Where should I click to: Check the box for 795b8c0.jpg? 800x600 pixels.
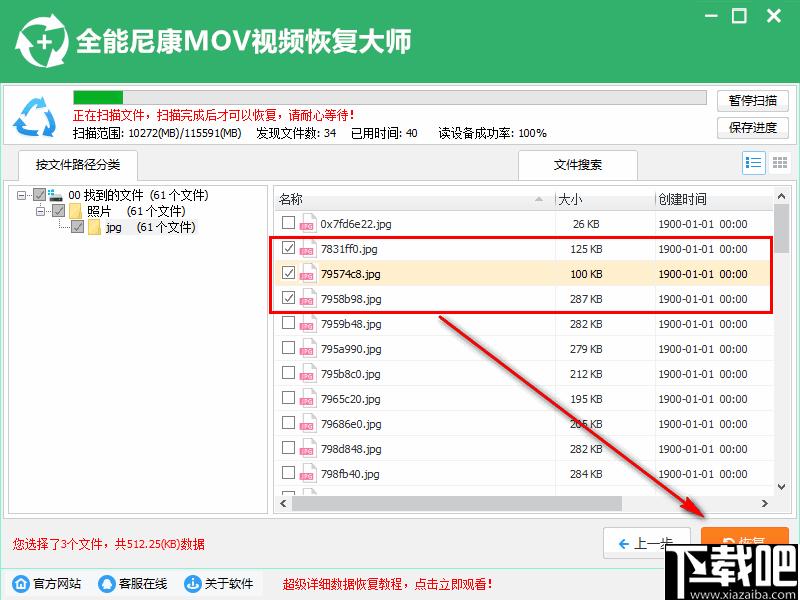tap(288, 373)
